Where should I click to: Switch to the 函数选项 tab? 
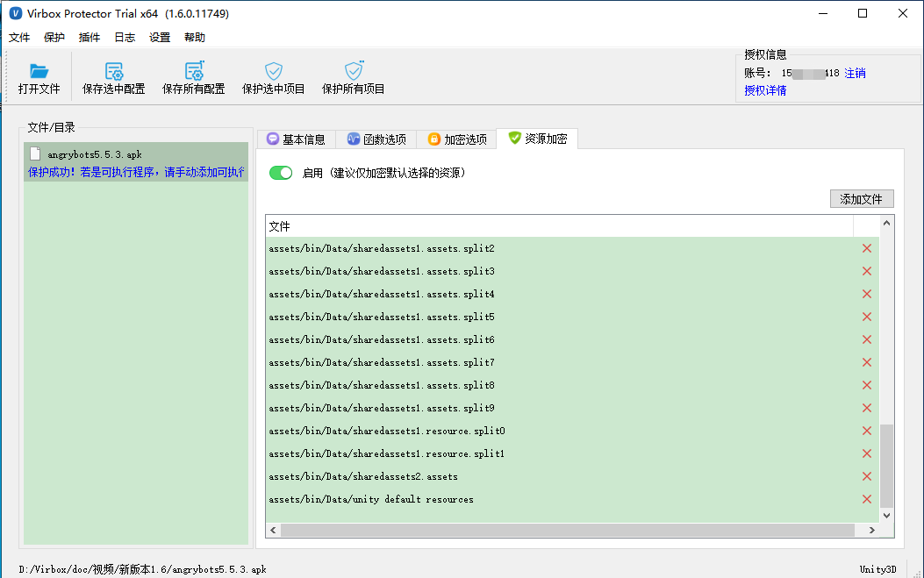tap(377, 139)
